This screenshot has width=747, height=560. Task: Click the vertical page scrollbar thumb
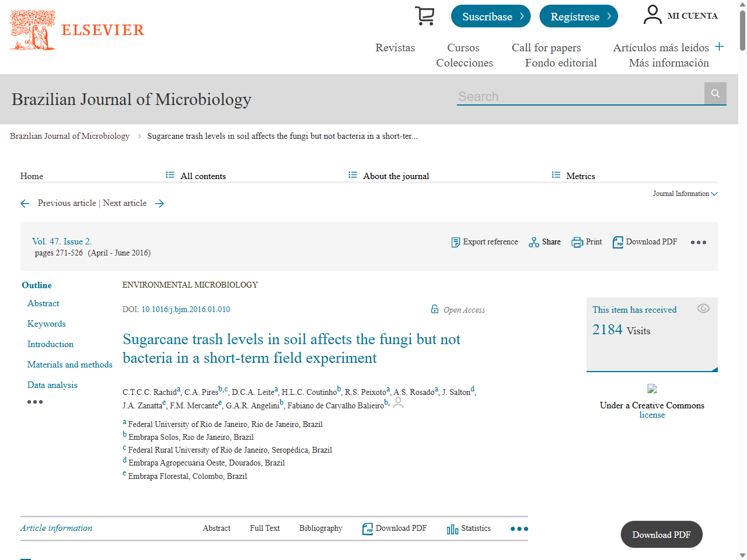(x=742, y=29)
